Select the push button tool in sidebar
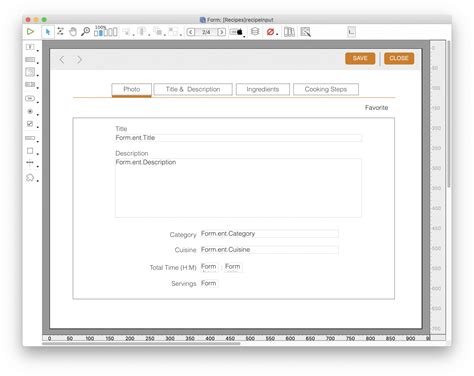The height and width of the screenshot is (376, 474). (x=30, y=98)
